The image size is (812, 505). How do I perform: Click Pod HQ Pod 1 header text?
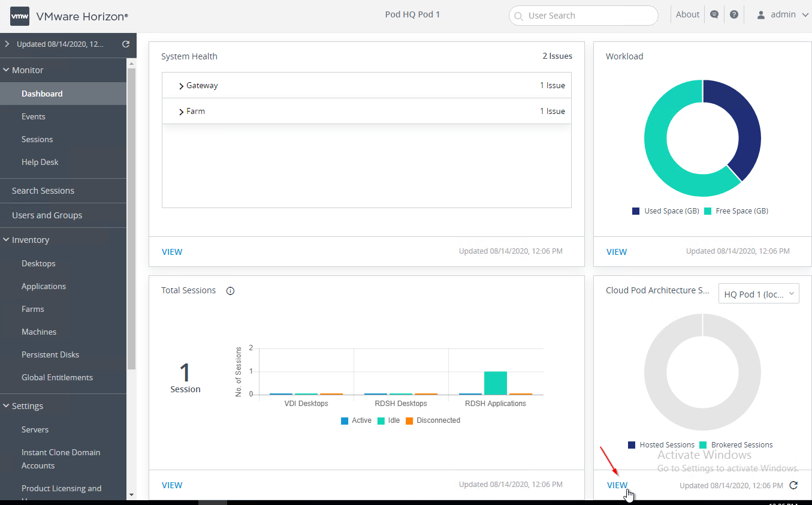click(x=412, y=14)
